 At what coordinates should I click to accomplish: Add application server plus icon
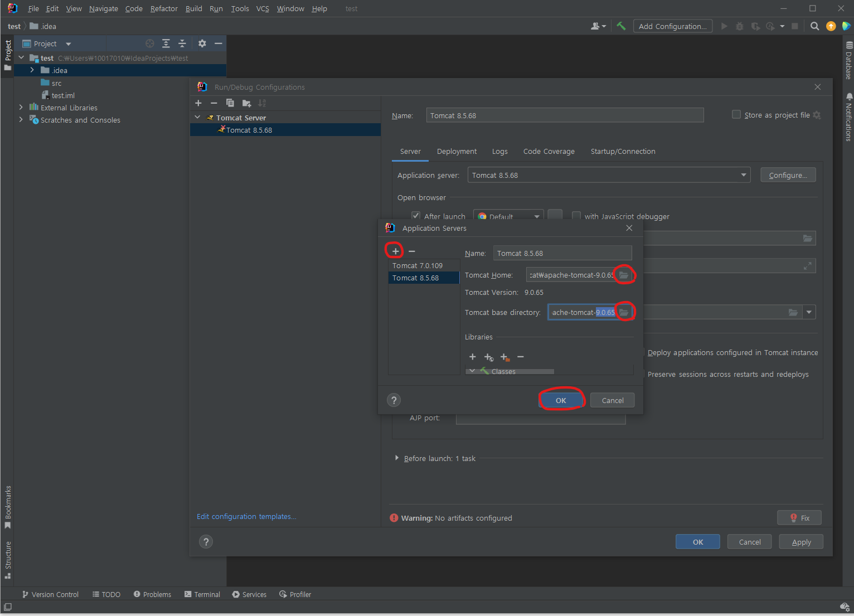[x=395, y=251]
